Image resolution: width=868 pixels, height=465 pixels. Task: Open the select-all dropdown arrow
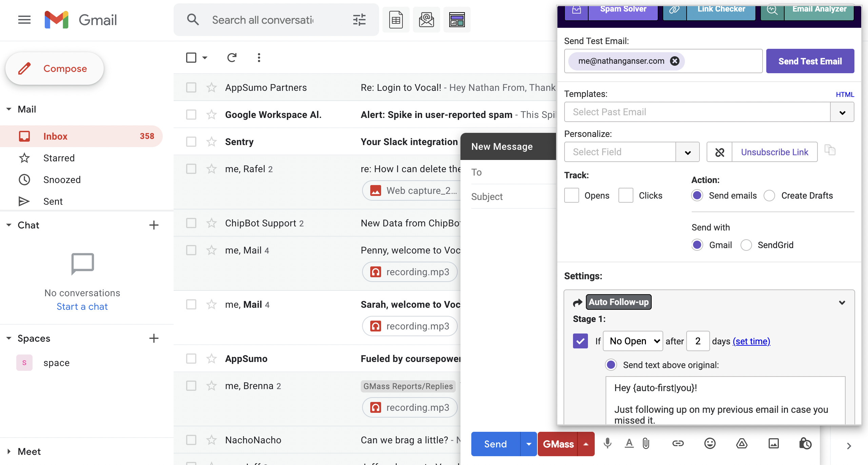coord(205,58)
